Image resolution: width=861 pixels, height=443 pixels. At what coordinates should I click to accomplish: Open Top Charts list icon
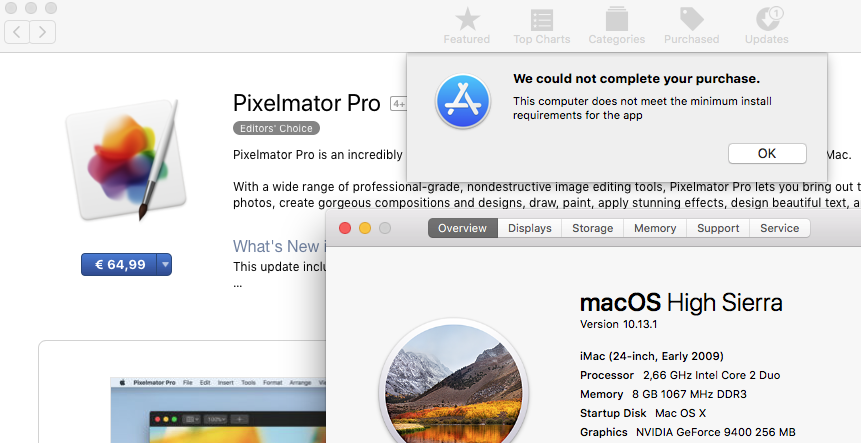tap(541, 26)
